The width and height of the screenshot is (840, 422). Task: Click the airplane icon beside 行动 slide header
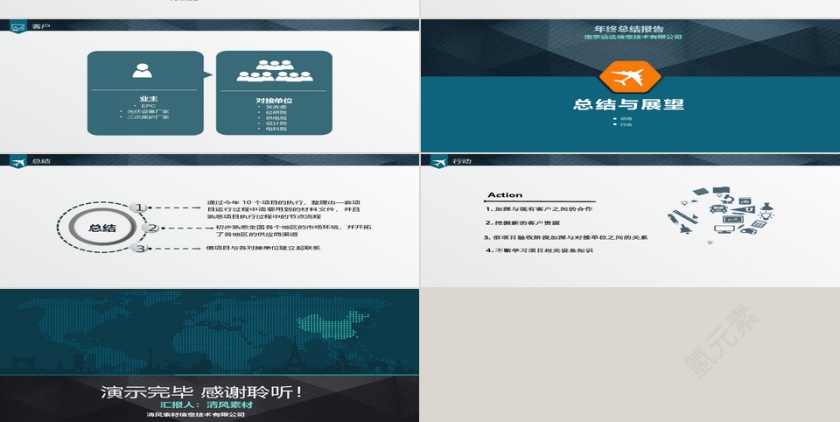(439, 161)
